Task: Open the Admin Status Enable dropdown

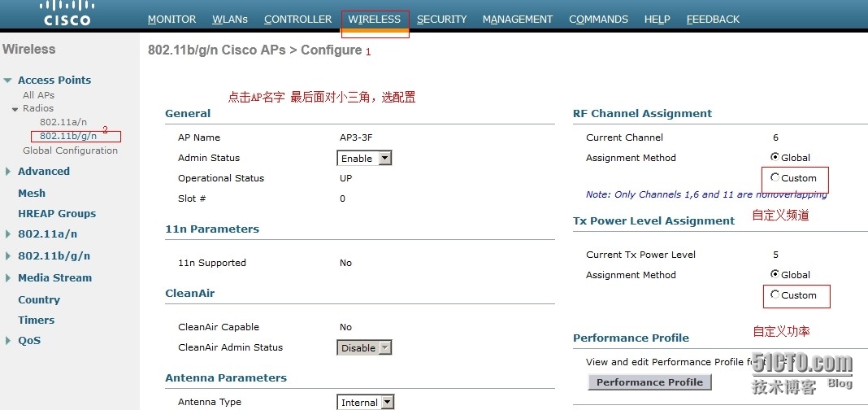Action: click(x=364, y=159)
